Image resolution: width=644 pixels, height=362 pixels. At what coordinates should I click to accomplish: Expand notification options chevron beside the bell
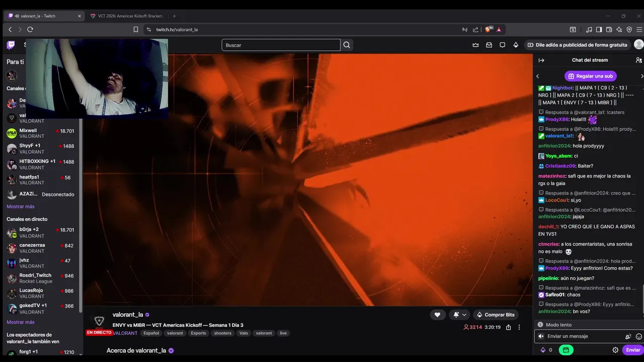[x=464, y=315]
